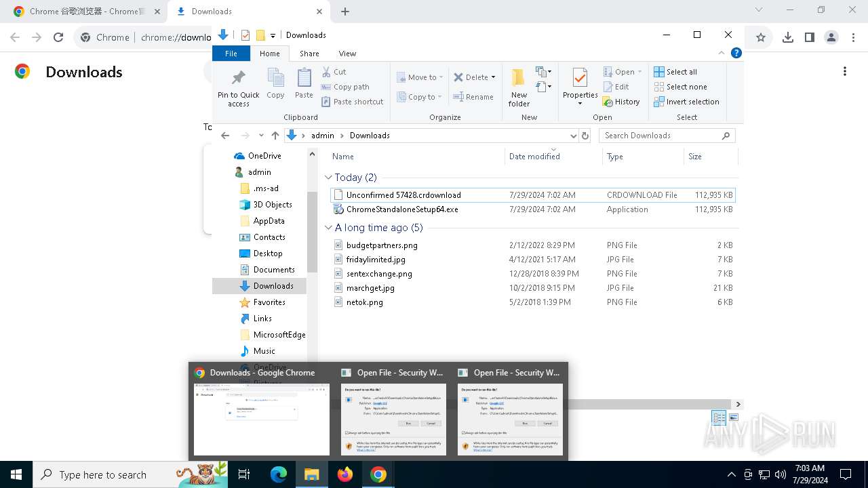The image size is (868, 488).
Task: Open Chrome profile avatar icon
Action: [x=831, y=38]
